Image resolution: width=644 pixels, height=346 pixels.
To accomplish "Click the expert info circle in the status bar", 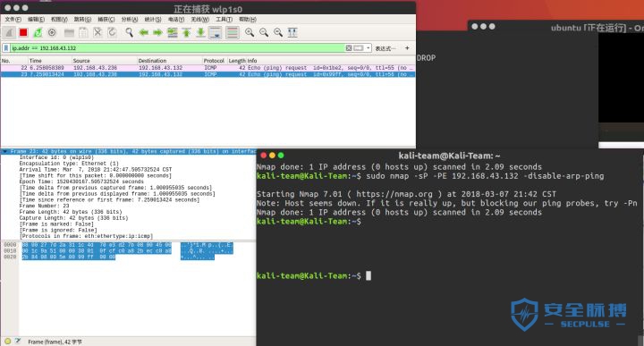I will tap(8, 341).
